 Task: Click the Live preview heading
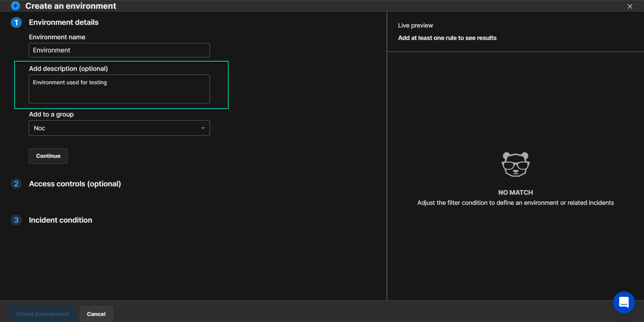pyautogui.click(x=415, y=26)
